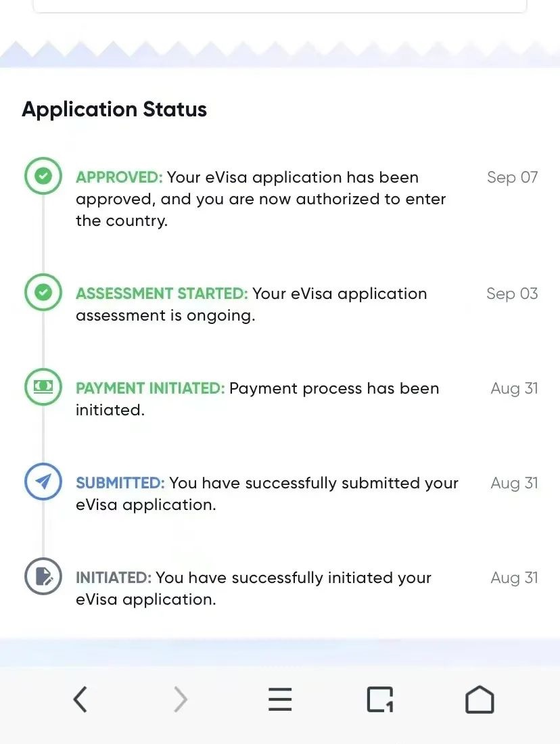Go to the browser home page
Screen dimensions: 560x744
click(480, 699)
